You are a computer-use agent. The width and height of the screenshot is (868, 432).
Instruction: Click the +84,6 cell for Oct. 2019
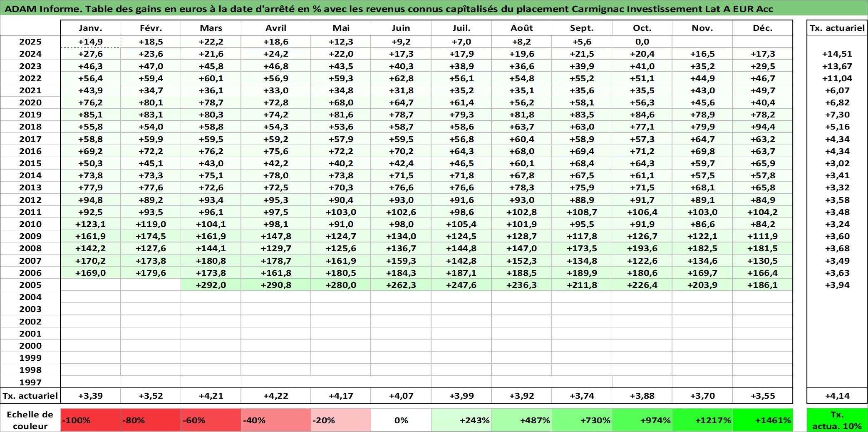tap(642, 115)
